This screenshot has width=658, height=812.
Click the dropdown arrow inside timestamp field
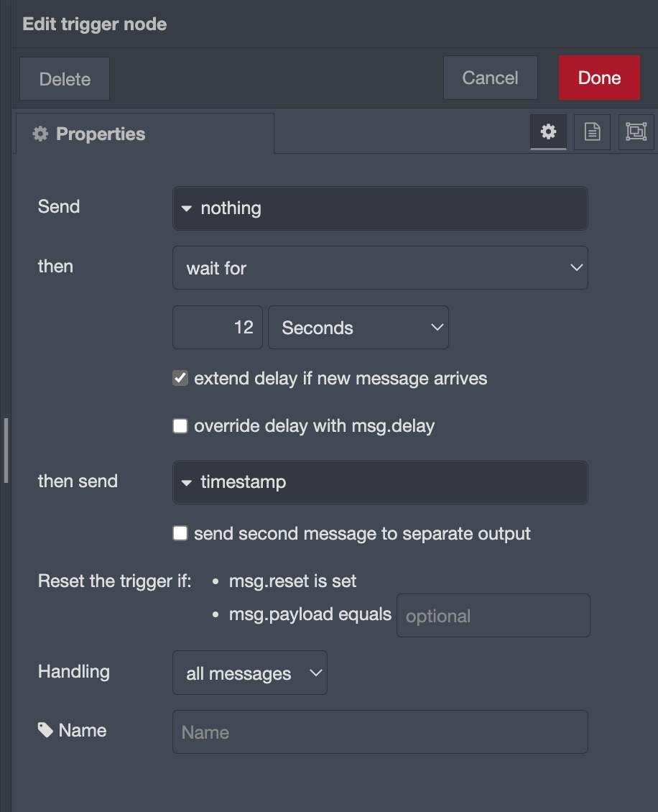point(187,482)
